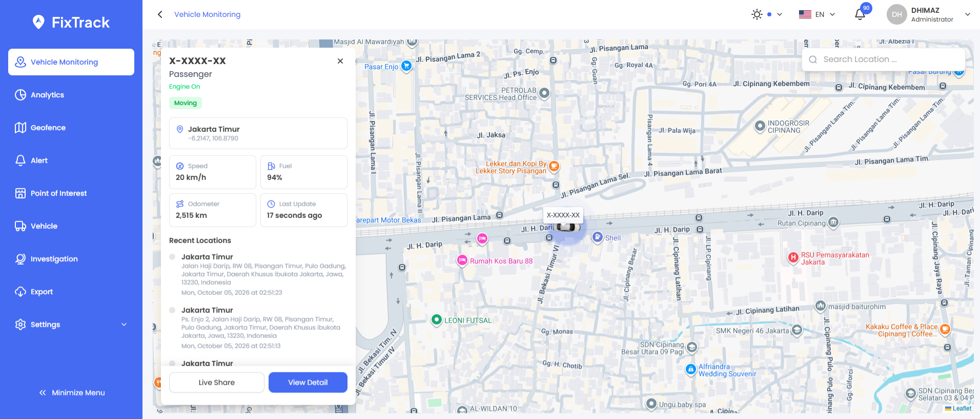This screenshot has width=980, height=419.
Task: Click the Recent Locations heading
Action: (200, 241)
